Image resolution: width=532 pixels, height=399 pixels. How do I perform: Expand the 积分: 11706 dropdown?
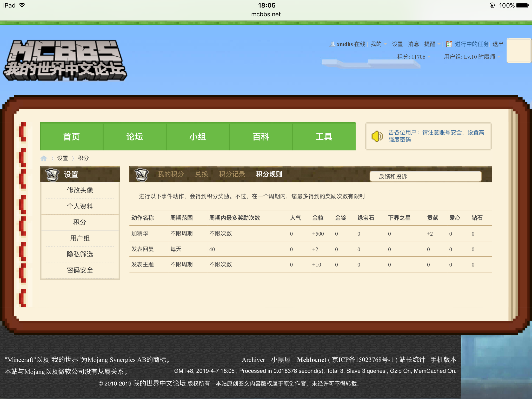point(414,57)
